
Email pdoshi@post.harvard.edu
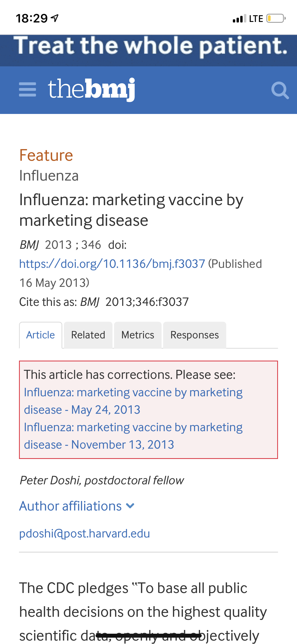point(84,533)
